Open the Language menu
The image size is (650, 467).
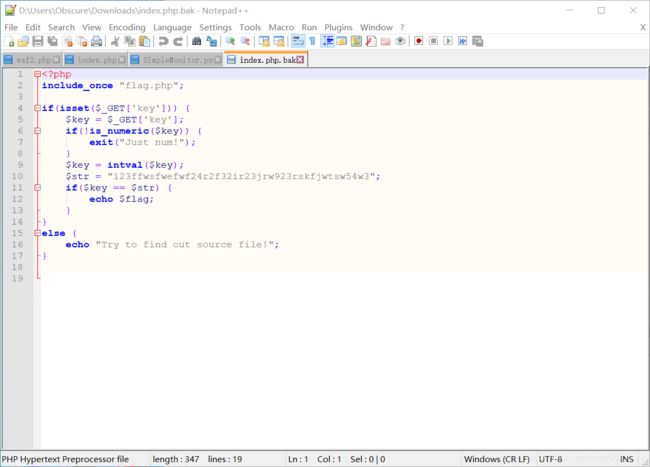(x=172, y=27)
